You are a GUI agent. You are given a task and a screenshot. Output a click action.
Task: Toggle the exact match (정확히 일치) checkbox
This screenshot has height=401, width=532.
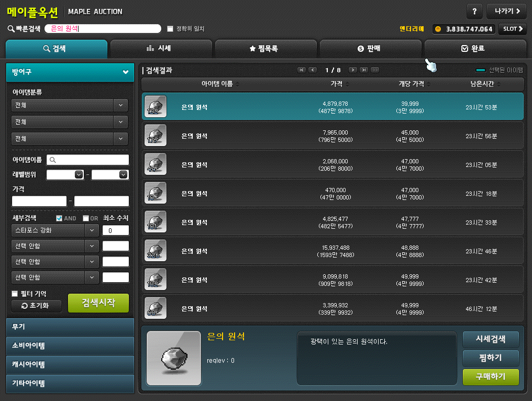[x=170, y=29]
